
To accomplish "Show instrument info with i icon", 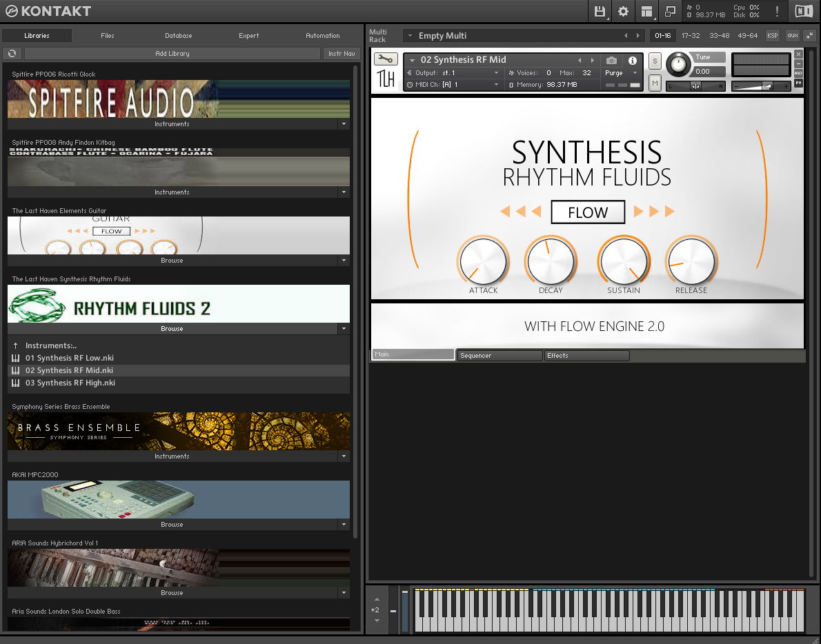I will pos(633,61).
